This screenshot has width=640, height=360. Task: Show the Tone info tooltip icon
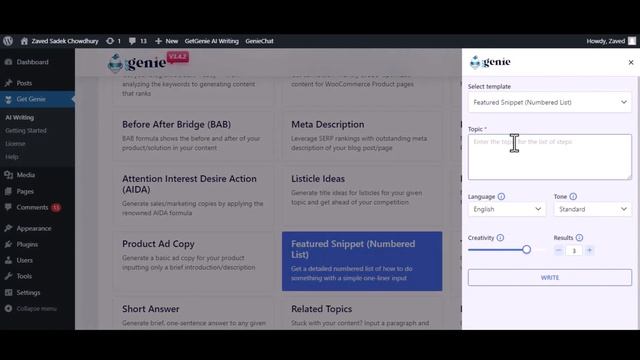(x=573, y=196)
